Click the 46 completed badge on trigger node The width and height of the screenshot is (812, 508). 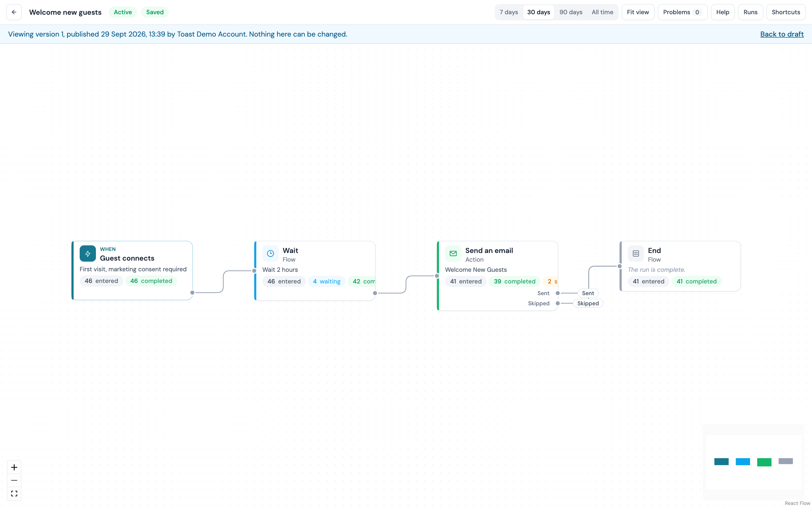[x=151, y=281]
